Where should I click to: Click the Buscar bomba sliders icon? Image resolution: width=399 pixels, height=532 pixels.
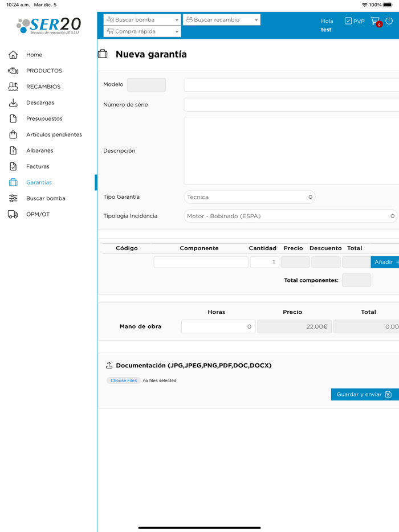pos(13,198)
